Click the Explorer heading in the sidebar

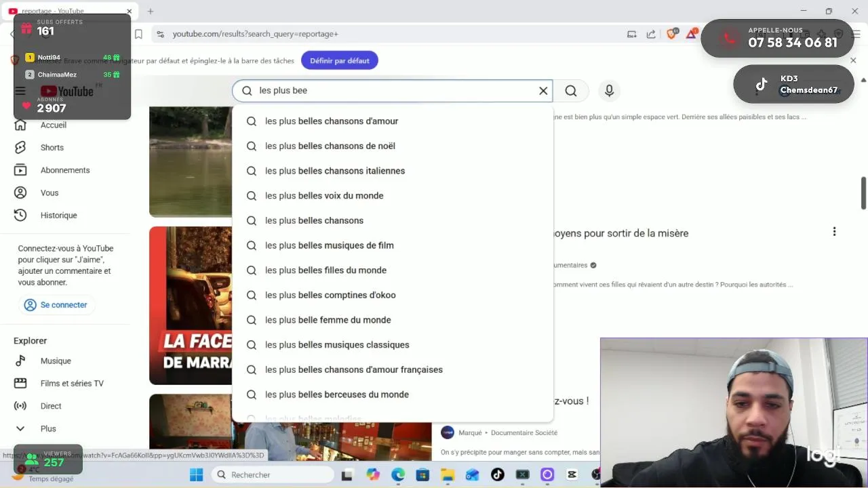[x=30, y=341]
